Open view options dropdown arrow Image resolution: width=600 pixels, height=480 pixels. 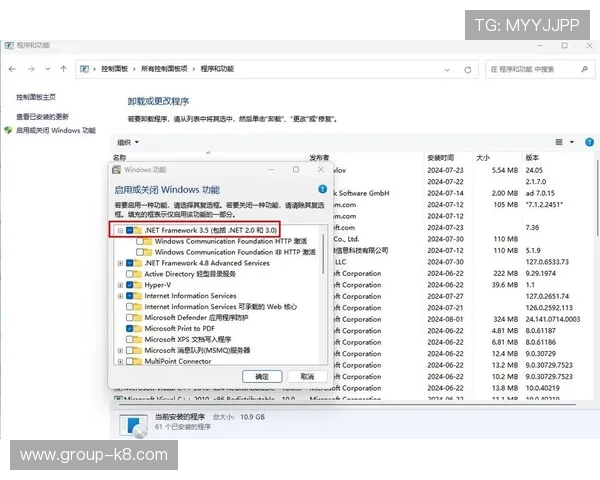[572, 142]
